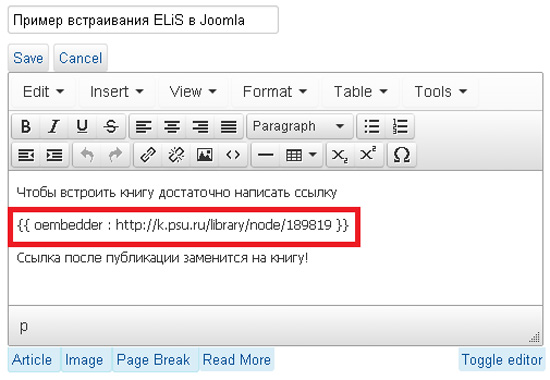Click the Cancel button
Screen dimensions: 550x380
(80, 58)
